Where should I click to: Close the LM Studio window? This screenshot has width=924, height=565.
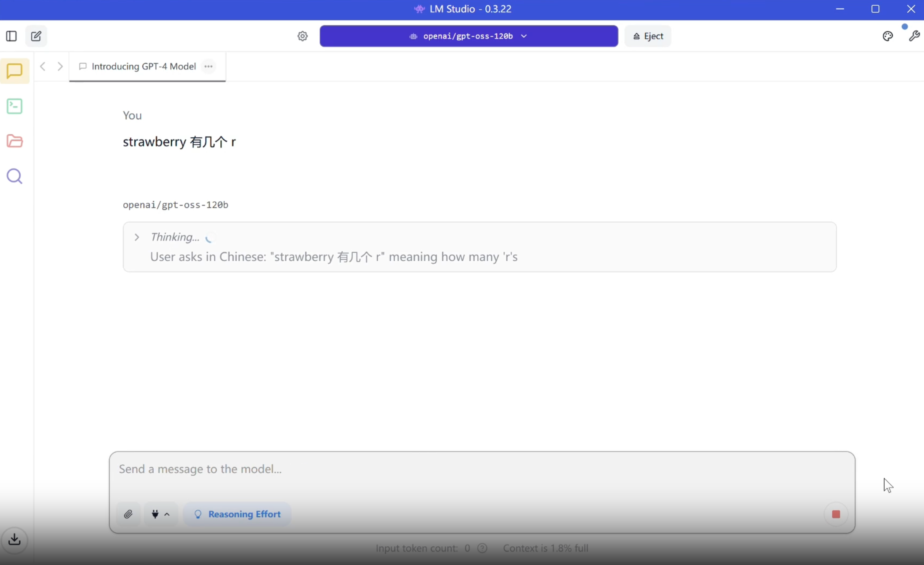(911, 9)
